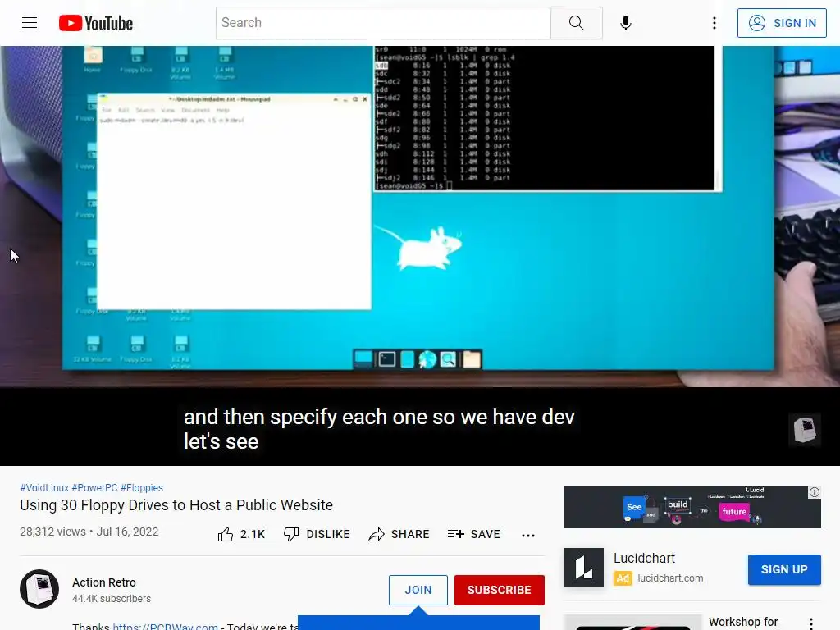This screenshot has width=840, height=630.
Task: Click the ad info icon
Action: coord(815,492)
